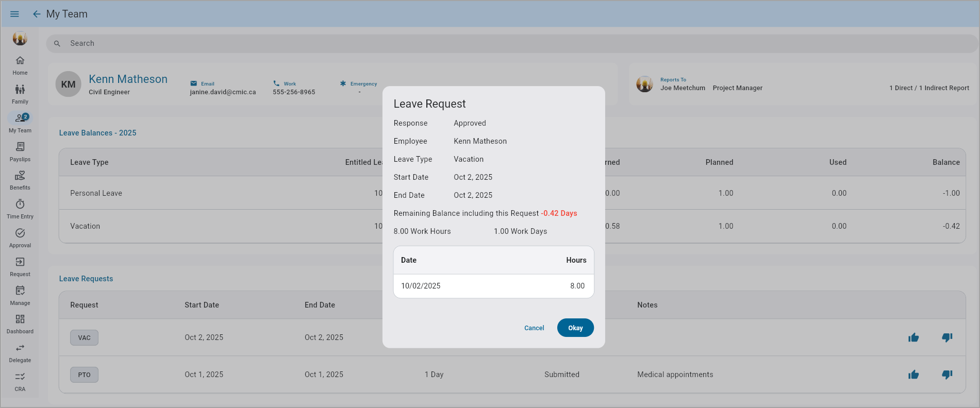
Task: Click the back arrow beside My Team
Action: (37, 14)
